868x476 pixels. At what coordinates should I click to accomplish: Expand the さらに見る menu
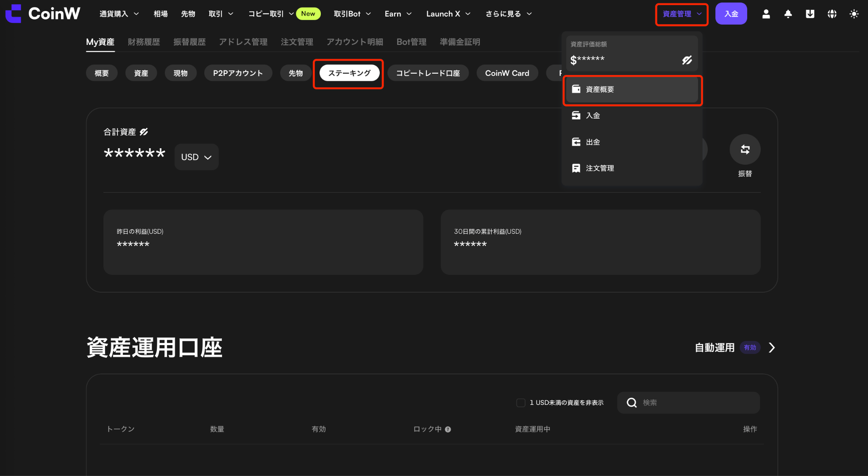(x=509, y=14)
